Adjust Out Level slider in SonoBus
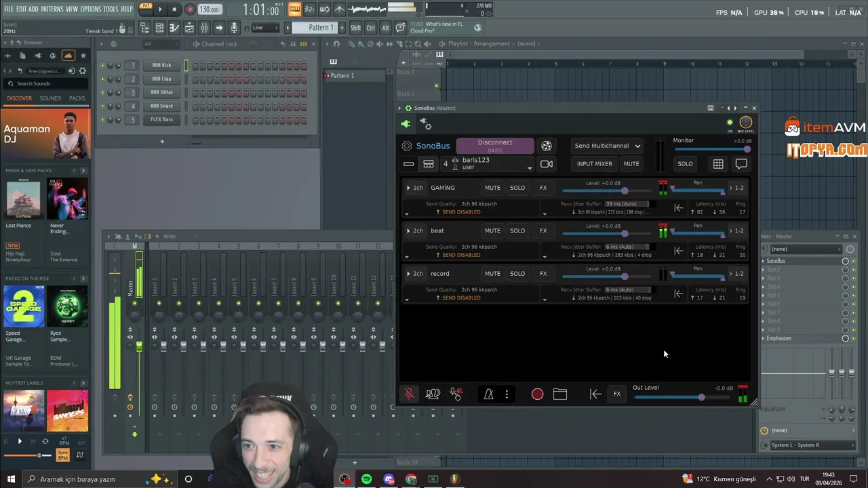The width and height of the screenshot is (868, 488). [x=683, y=397]
